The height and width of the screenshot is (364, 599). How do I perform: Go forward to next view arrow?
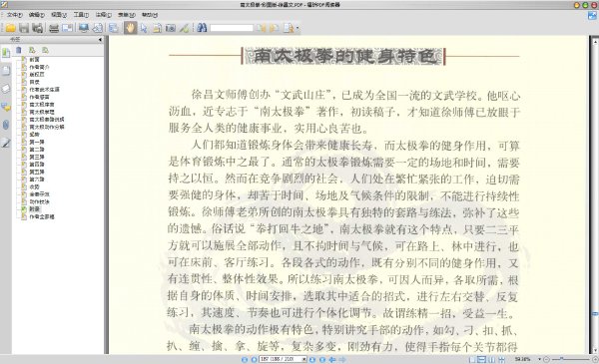pyautogui.click(x=342, y=359)
